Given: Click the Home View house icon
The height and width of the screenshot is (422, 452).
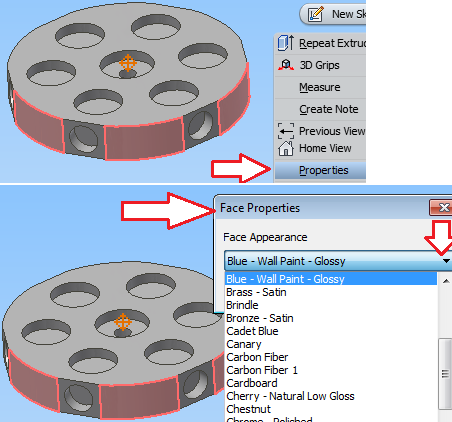Looking at the screenshot, I should click(x=286, y=148).
